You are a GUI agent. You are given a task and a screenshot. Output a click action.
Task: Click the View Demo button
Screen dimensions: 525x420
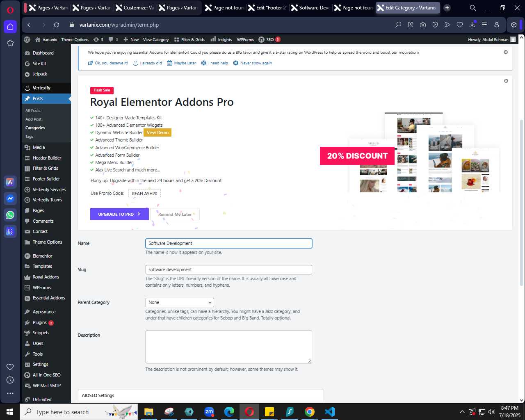pyautogui.click(x=157, y=132)
